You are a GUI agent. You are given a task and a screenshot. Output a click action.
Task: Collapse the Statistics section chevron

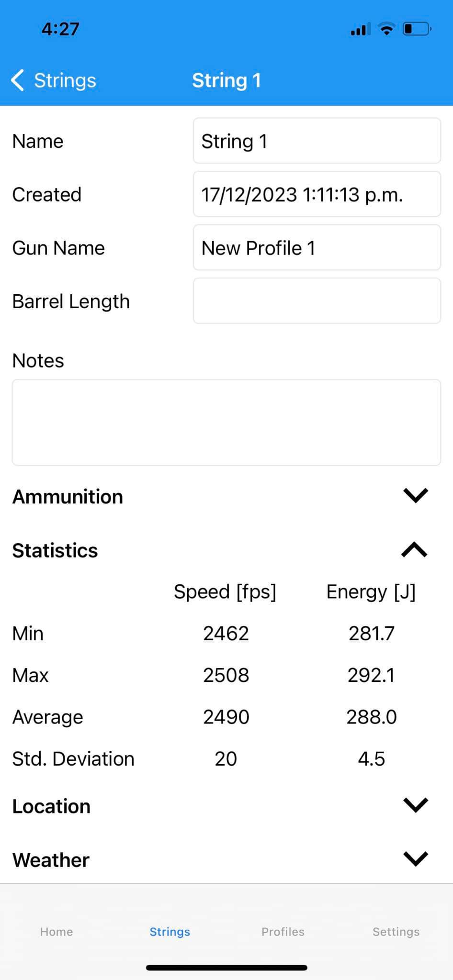pos(415,550)
